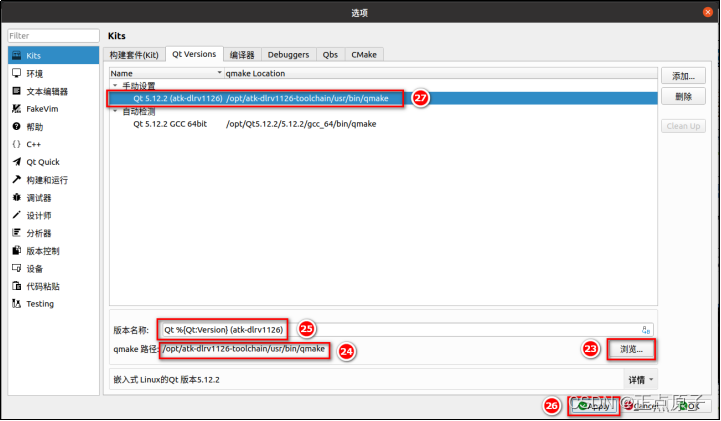Screen dimensions: 721x421
Task: Click the 浏览... browse button
Action: [631, 349]
